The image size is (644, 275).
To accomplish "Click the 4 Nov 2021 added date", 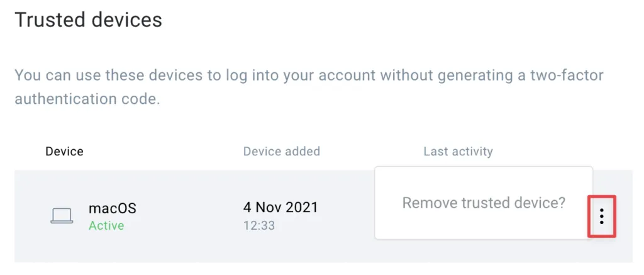I will click(280, 207).
